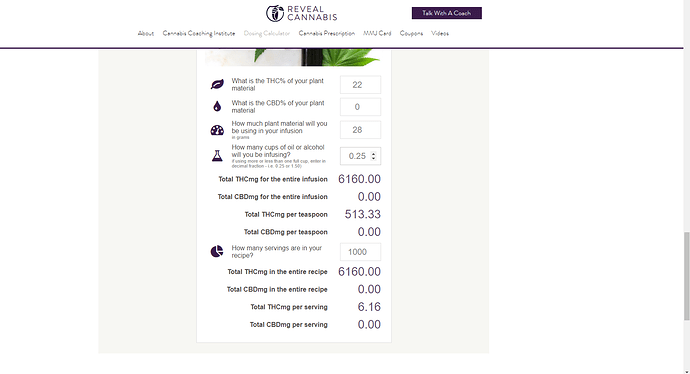The width and height of the screenshot is (690, 374).
Task: Open the Videos menu item
Action: pos(440,33)
